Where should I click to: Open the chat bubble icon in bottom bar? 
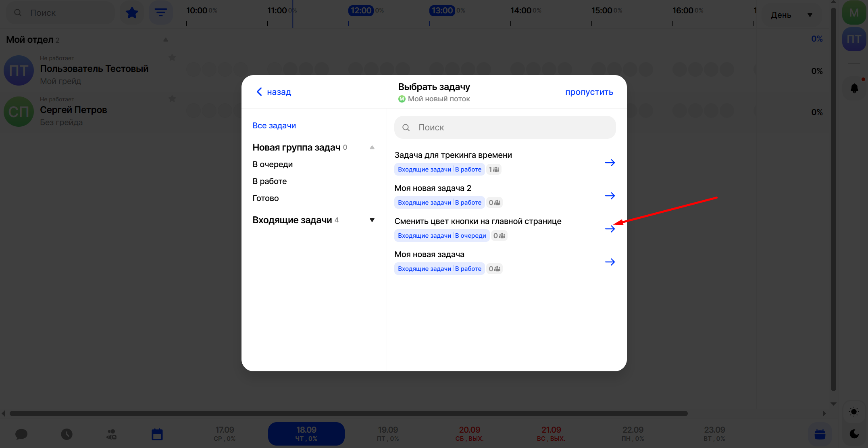pyautogui.click(x=21, y=434)
